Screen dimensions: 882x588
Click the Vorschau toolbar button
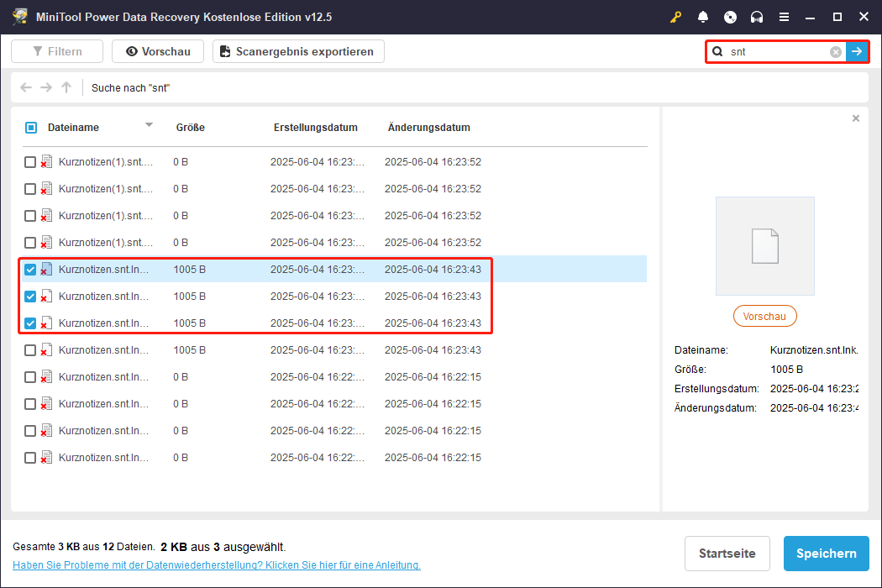pos(158,51)
